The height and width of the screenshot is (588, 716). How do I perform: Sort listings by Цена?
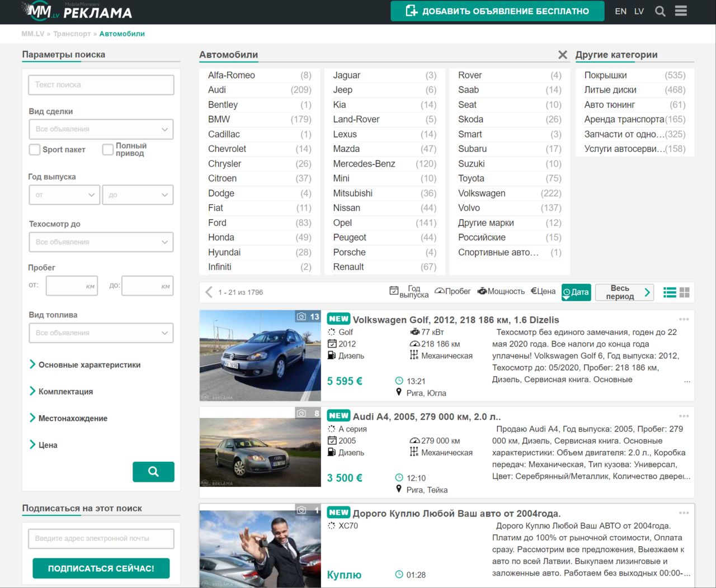pos(543,291)
